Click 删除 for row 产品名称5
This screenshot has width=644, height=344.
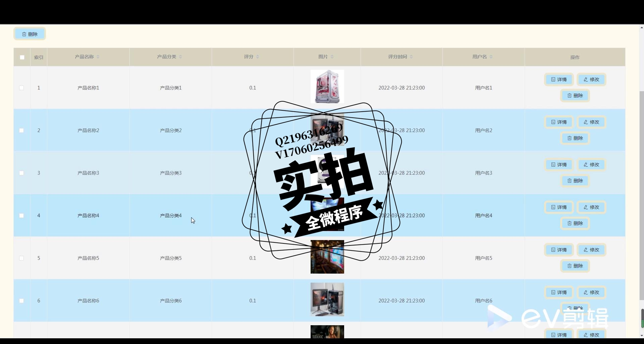point(575,266)
